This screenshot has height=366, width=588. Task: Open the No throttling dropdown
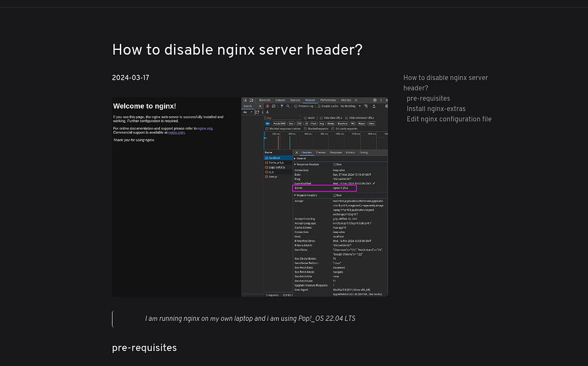pos(350,106)
